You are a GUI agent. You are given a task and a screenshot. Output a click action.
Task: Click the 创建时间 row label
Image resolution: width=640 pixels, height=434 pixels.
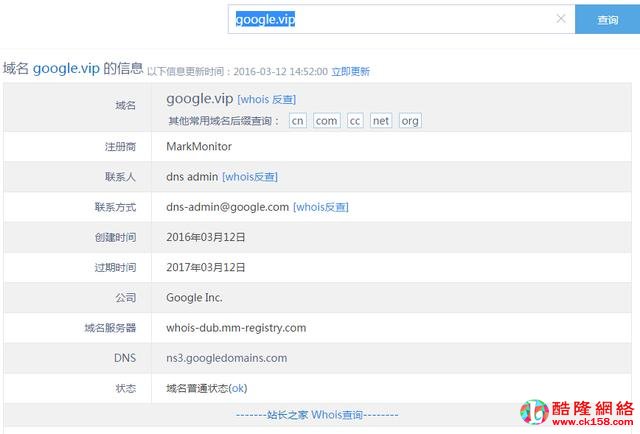pos(116,237)
